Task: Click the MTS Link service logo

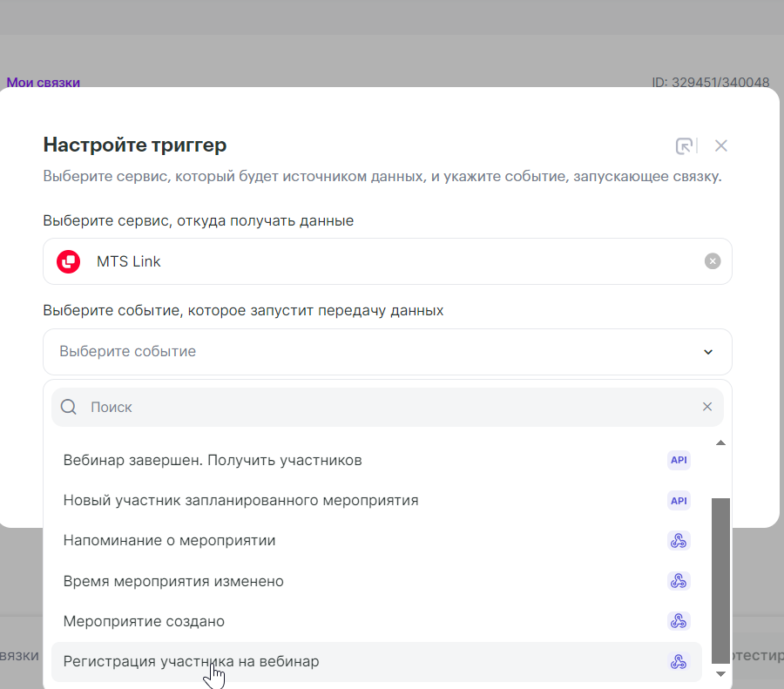Action: (x=69, y=261)
